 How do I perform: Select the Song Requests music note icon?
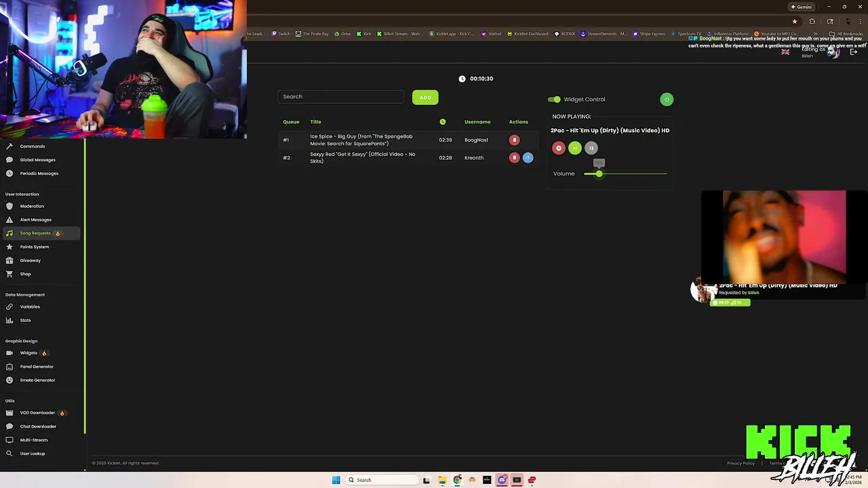pyautogui.click(x=9, y=233)
